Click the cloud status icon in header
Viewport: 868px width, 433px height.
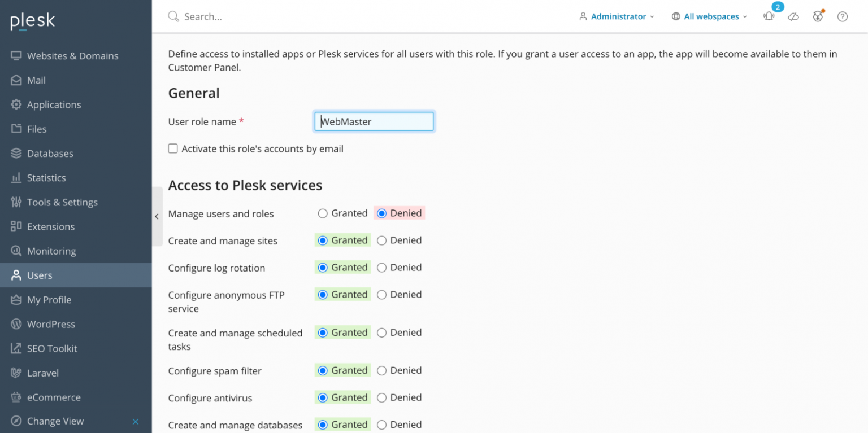coord(793,16)
